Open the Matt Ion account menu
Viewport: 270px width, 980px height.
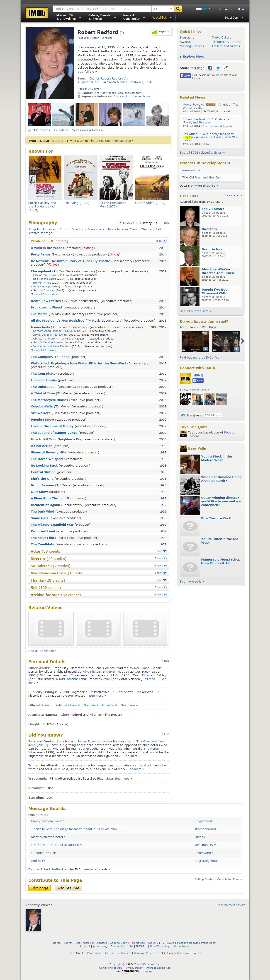coord(234,17)
